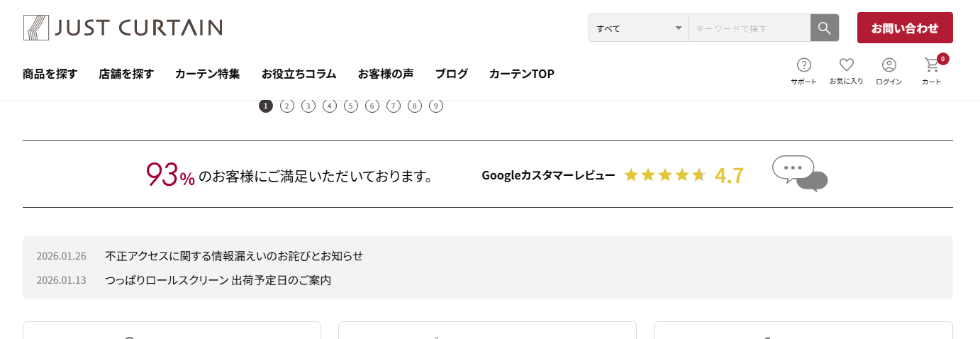Select carousel page dot 9

(x=436, y=106)
